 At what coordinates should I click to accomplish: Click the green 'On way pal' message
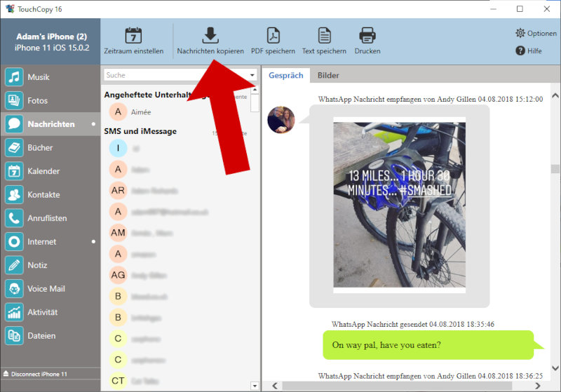(x=428, y=345)
